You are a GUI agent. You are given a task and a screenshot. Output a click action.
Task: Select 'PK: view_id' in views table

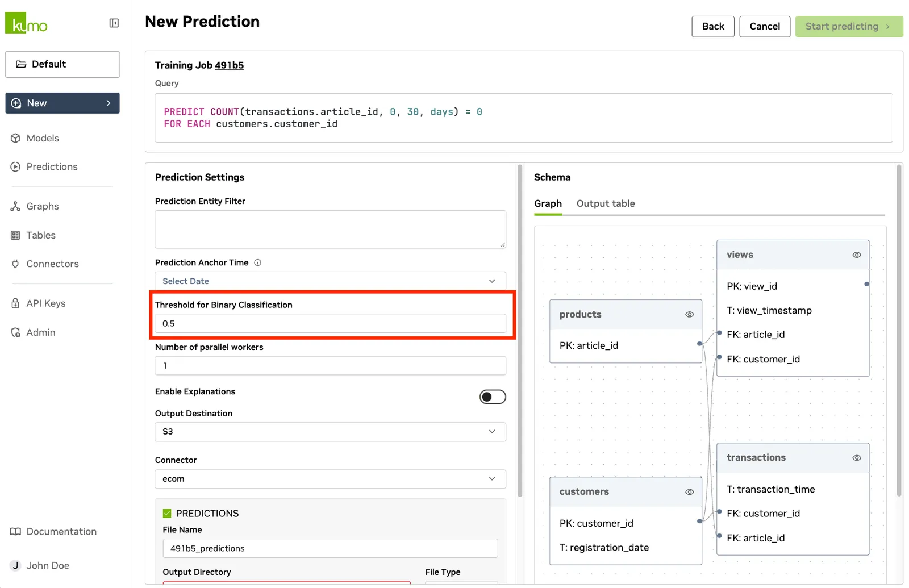click(752, 286)
